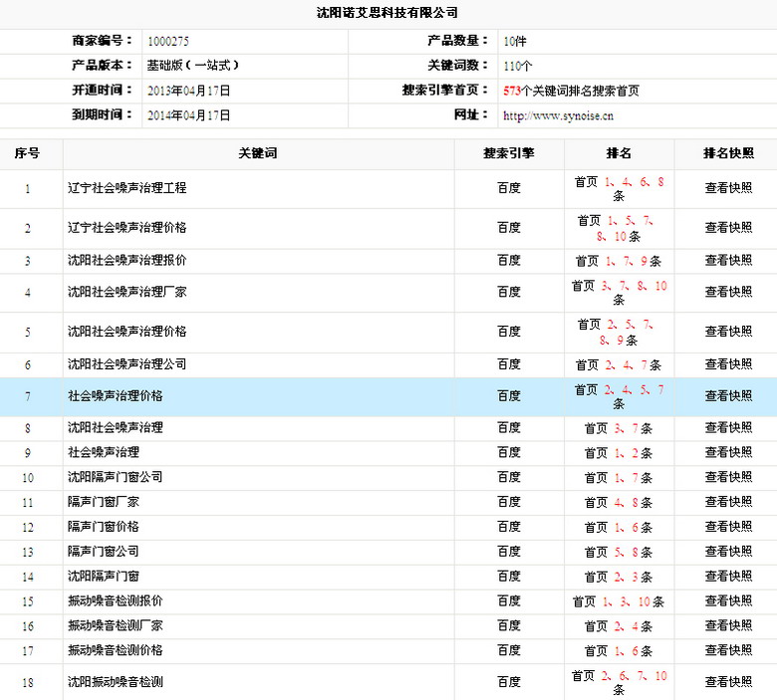Select keyword 振动噪音检测厂家
The width and height of the screenshot is (777, 700).
(116, 625)
